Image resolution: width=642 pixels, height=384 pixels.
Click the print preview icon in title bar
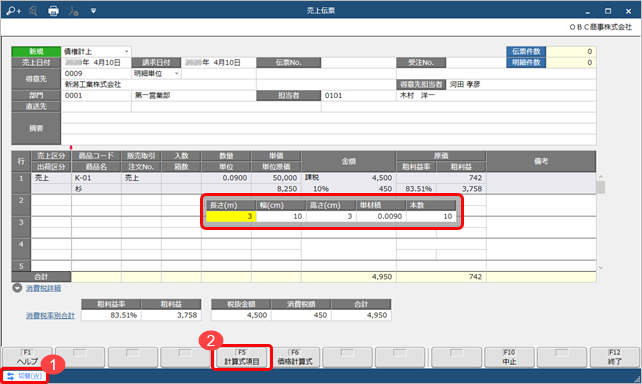click(33, 11)
